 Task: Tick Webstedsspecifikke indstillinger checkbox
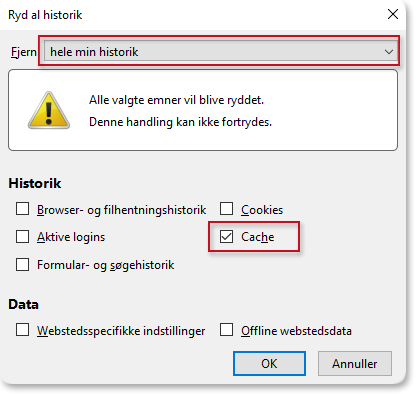point(22,330)
